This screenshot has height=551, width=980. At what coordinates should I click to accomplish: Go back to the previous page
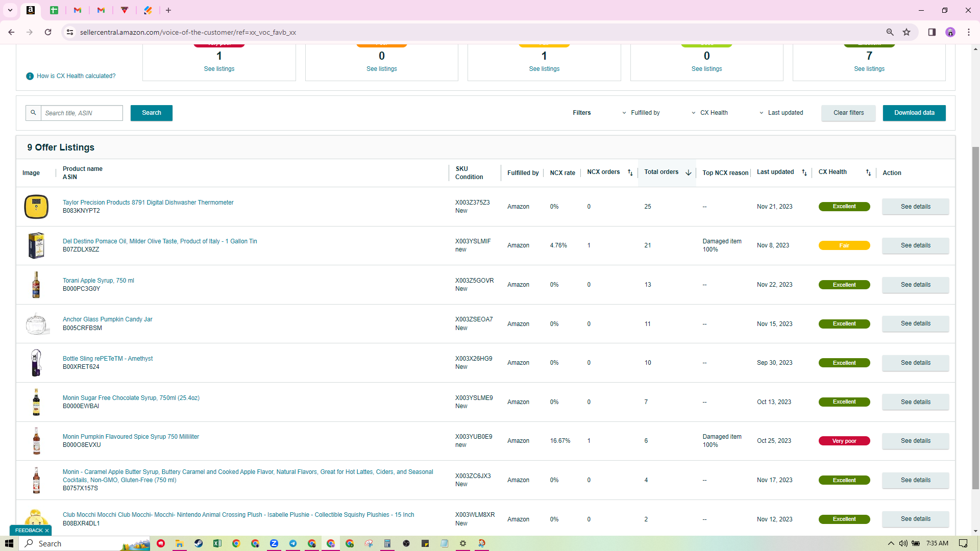click(x=11, y=32)
